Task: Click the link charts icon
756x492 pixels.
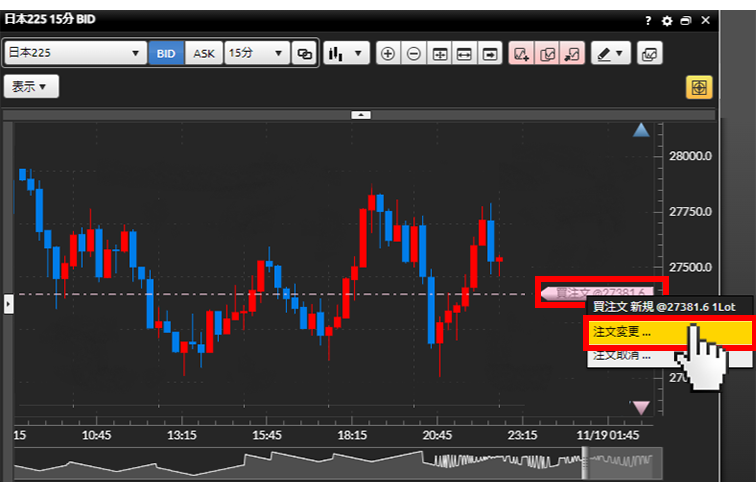Action: pyautogui.click(x=304, y=53)
